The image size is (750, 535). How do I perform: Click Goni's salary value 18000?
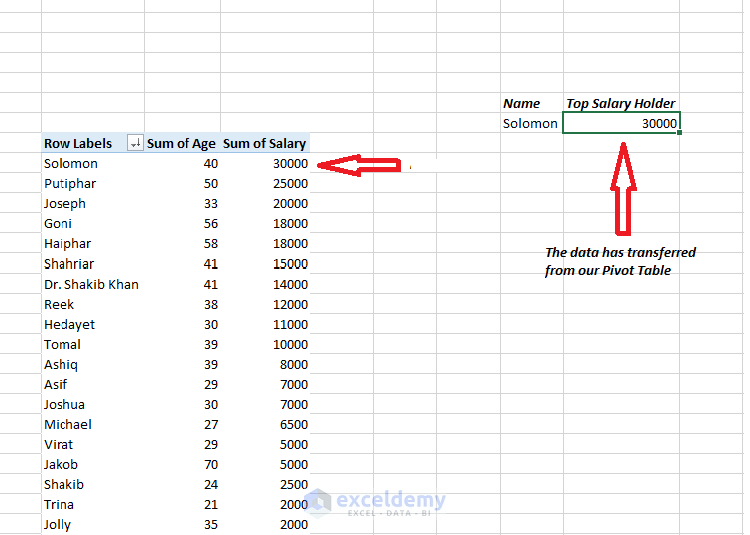point(290,224)
